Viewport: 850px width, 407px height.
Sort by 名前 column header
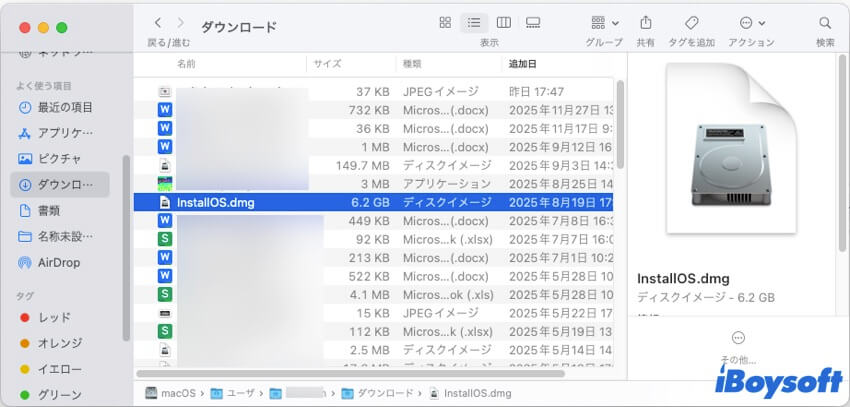(186, 64)
